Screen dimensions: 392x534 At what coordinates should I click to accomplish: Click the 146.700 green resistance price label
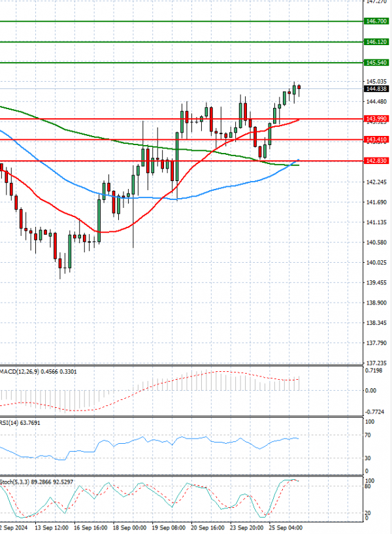[x=376, y=22]
